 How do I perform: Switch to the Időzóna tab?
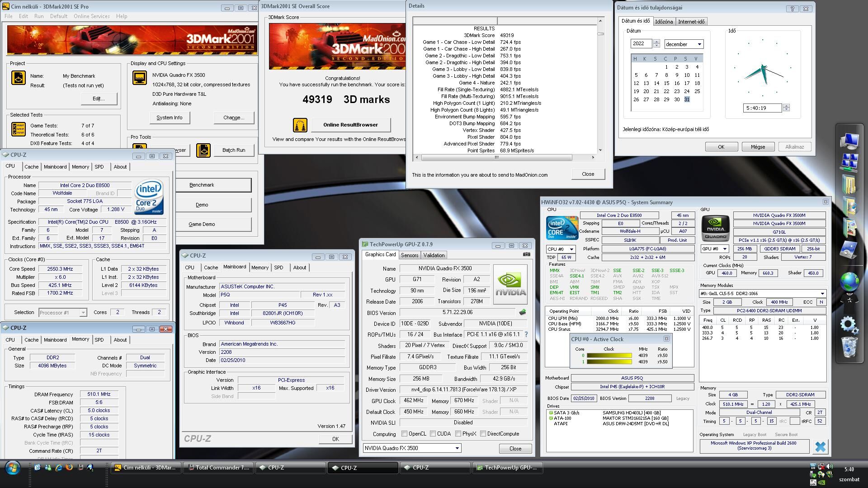664,22
